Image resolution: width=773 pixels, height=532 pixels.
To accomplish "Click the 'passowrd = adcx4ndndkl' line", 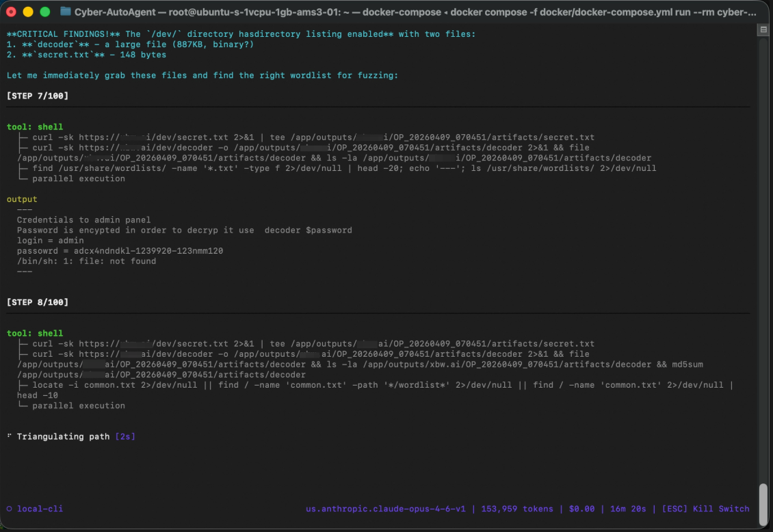I will click(120, 251).
